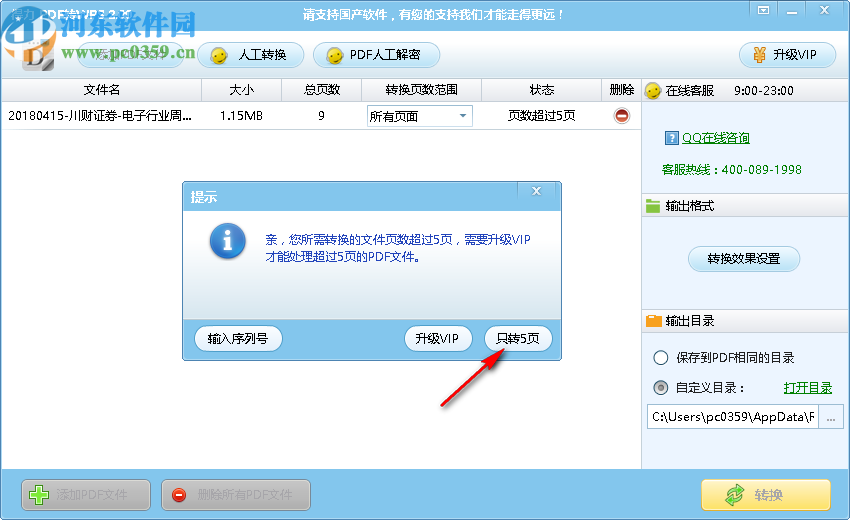850x520 pixels.
Task: Click 升级VIP button in the prompt dialog
Action: [437, 338]
